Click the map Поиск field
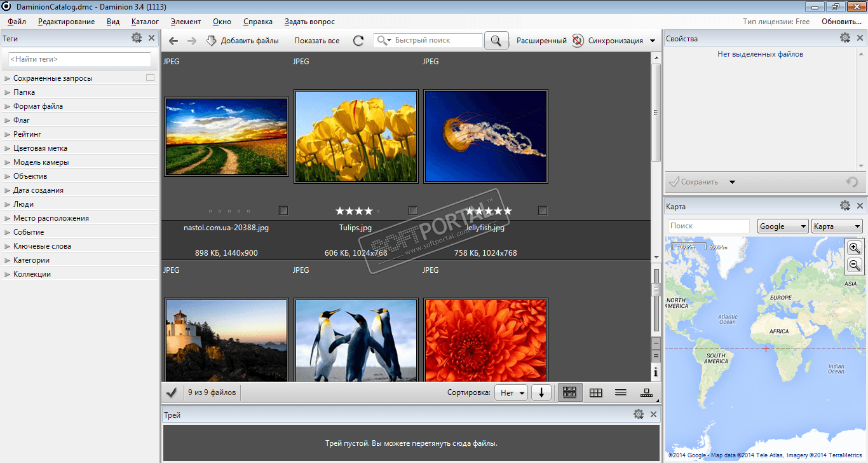This screenshot has width=868, height=463. [x=709, y=226]
